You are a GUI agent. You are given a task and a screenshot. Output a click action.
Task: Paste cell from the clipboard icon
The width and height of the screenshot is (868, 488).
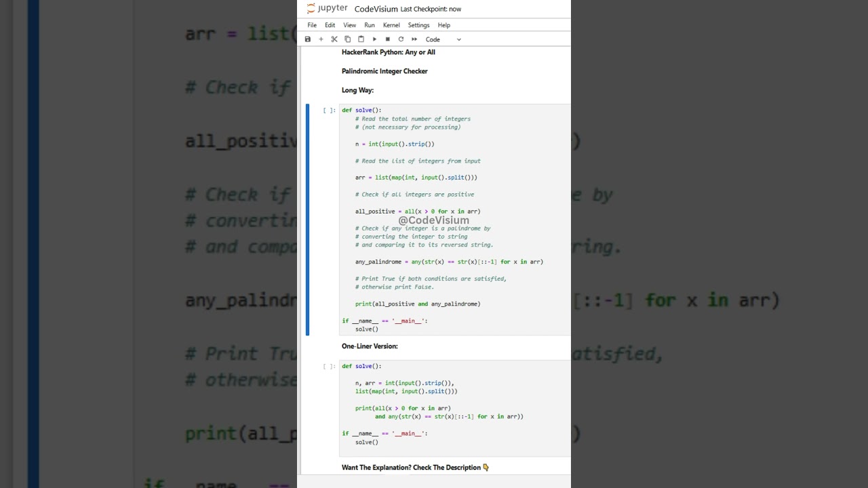pos(361,39)
